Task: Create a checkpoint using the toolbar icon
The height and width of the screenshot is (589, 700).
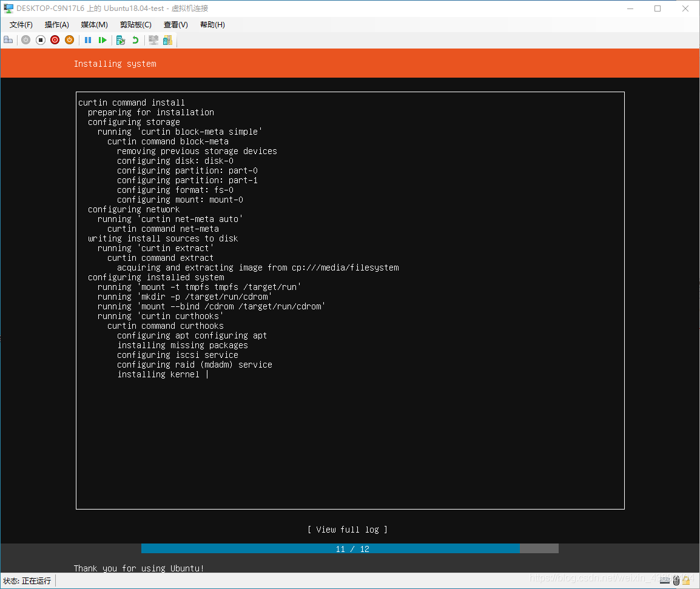Action: click(121, 40)
